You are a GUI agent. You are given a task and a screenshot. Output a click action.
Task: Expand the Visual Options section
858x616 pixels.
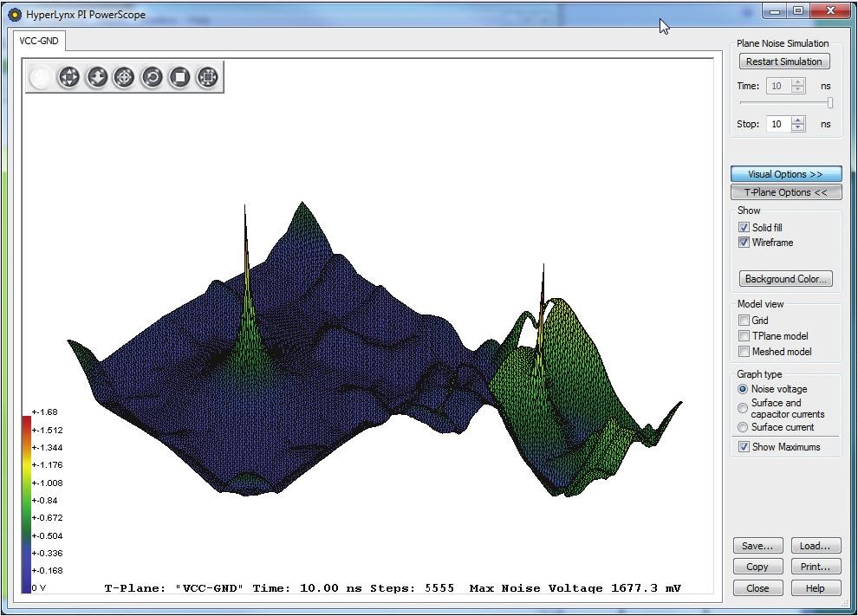(785, 174)
